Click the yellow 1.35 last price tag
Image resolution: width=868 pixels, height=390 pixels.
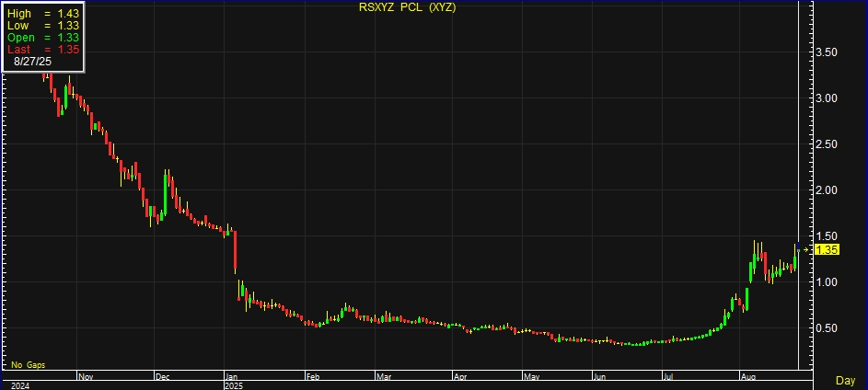pos(827,250)
